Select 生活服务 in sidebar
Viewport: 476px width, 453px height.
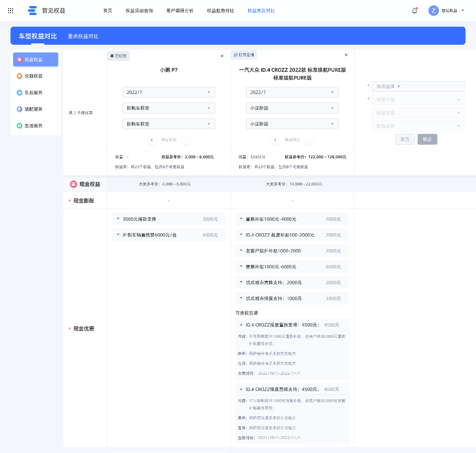click(35, 126)
